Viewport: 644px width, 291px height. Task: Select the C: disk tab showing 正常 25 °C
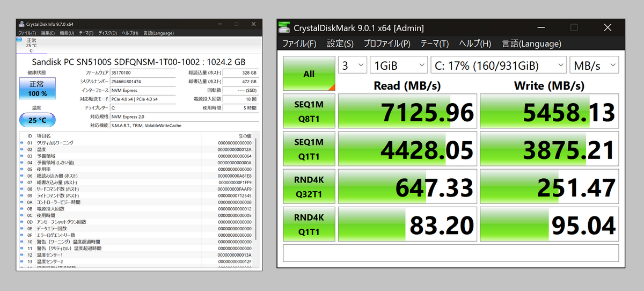(32, 45)
